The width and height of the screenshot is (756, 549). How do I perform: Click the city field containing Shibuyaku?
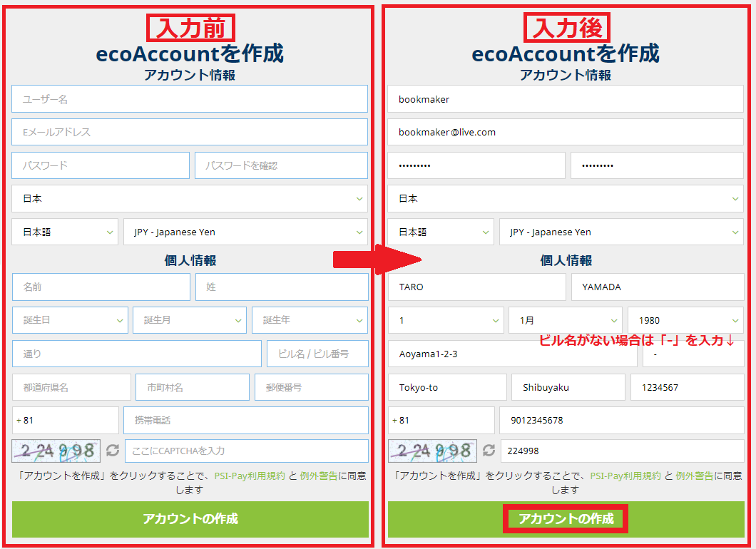tap(568, 387)
